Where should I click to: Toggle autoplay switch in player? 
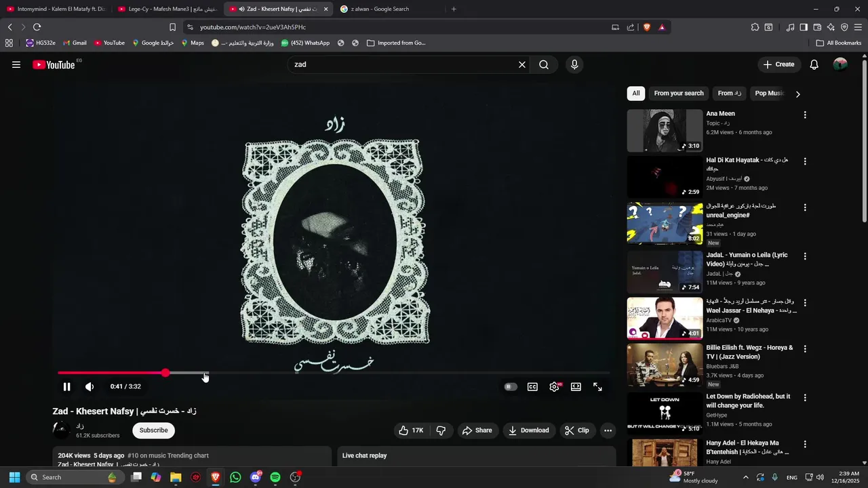(511, 387)
